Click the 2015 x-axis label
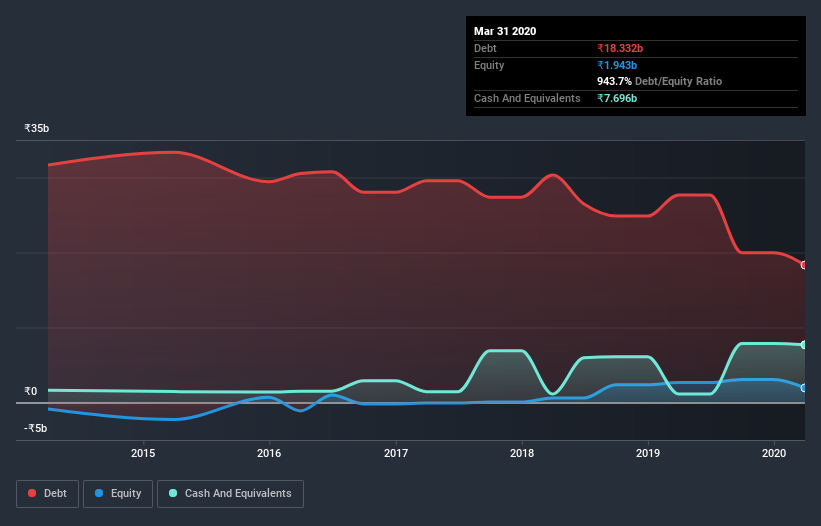This screenshot has height=526, width=821. pos(143,453)
